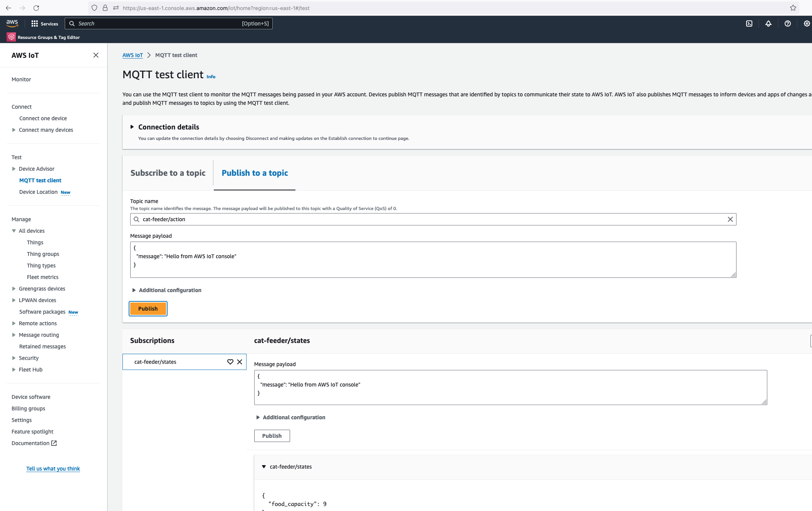Image resolution: width=812 pixels, height=511 pixels.
Task: Open the CloudShell icon in top bar
Action: [749, 24]
